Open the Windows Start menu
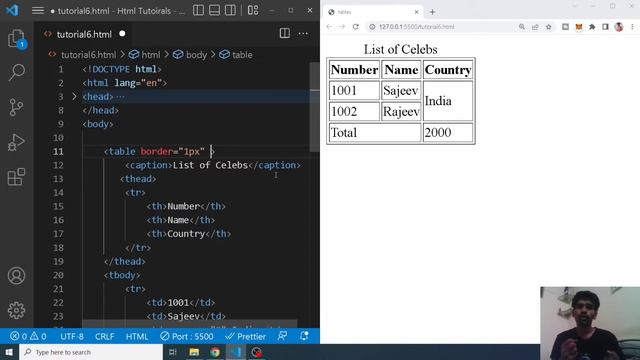This screenshot has width=640, height=360. pos(9,352)
